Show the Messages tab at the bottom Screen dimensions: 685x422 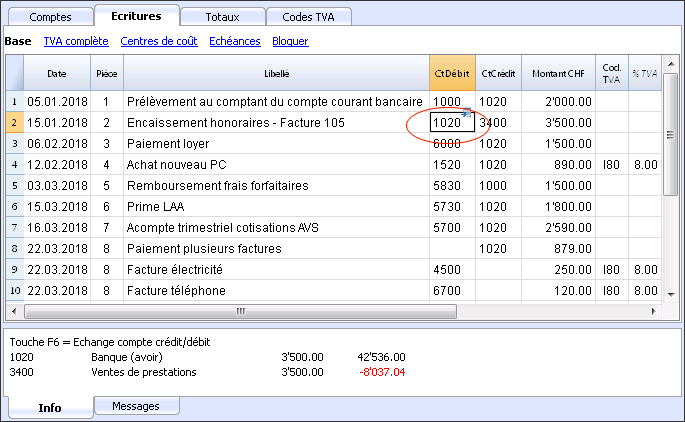[136, 406]
